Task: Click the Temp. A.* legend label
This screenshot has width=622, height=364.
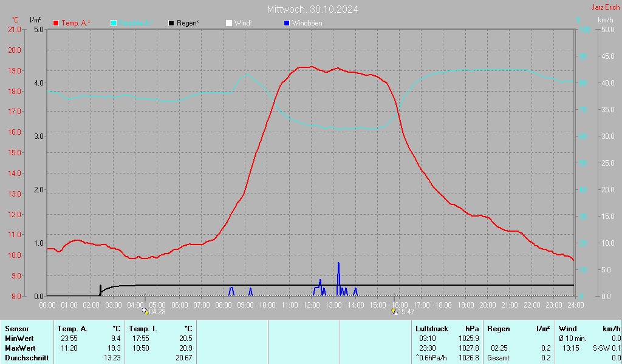Action: [x=76, y=23]
